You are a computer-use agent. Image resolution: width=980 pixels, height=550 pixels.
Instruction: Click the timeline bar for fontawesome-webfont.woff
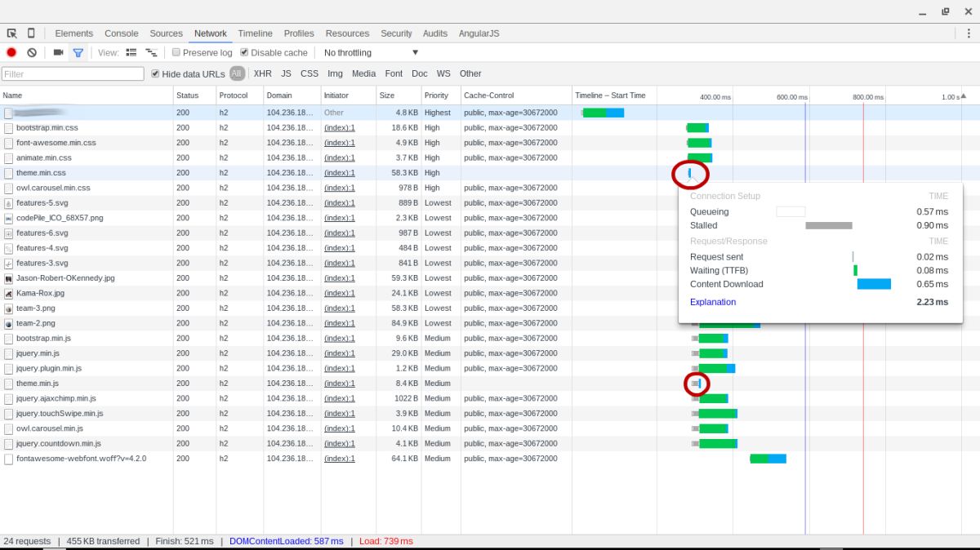point(768,459)
